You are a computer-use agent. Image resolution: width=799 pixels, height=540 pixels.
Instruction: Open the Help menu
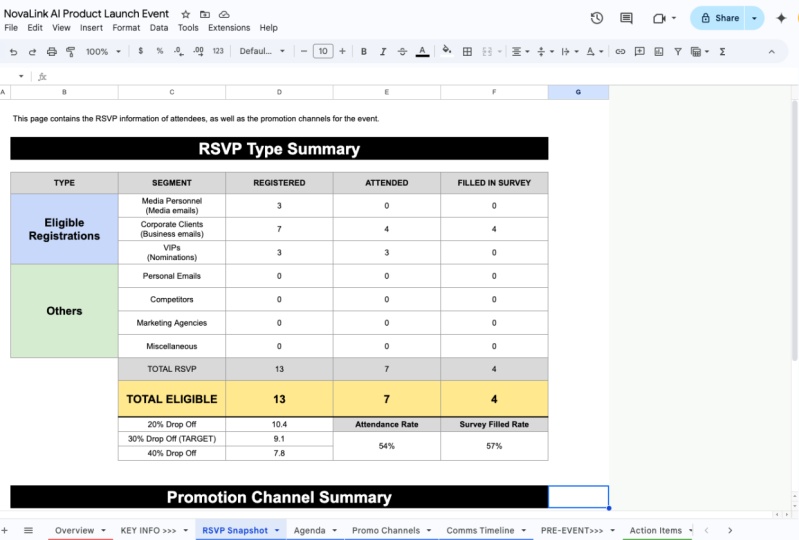click(268, 28)
